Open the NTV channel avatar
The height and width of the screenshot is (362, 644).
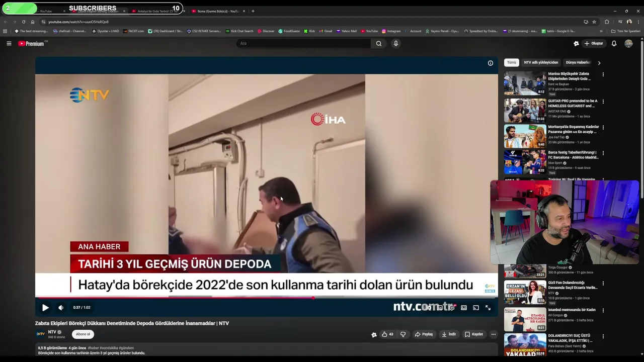point(40,334)
